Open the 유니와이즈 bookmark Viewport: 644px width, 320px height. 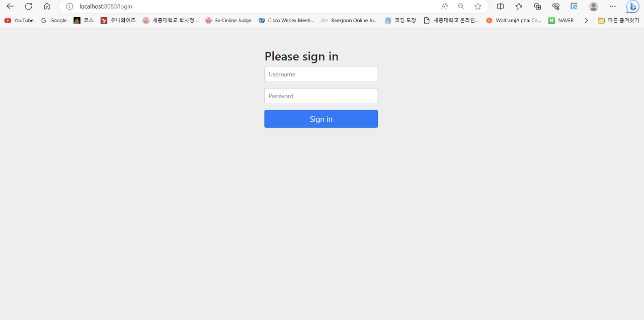pos(118,21)
